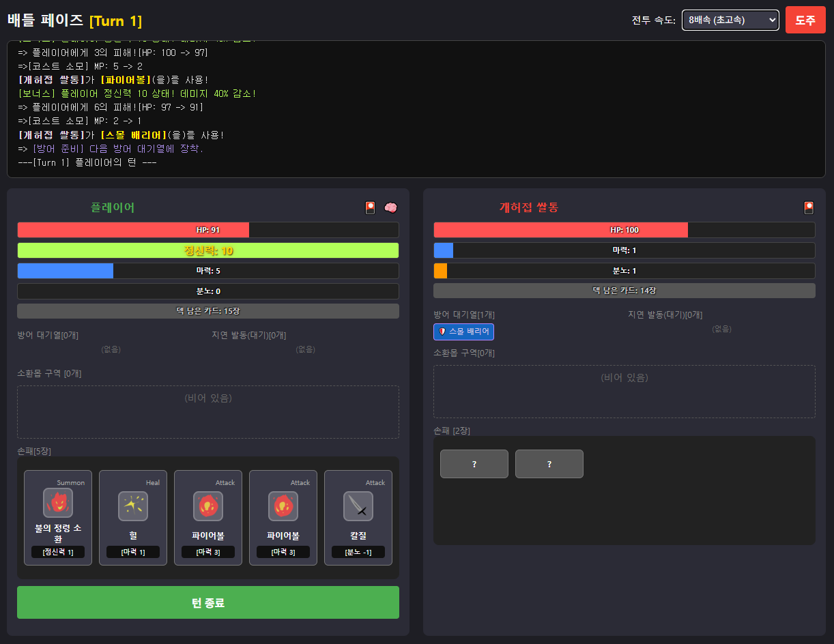The width and height of the screenshot is (834, 644).
Task: Click the sword icon on the 칼질 card
Action: [358, 506]
